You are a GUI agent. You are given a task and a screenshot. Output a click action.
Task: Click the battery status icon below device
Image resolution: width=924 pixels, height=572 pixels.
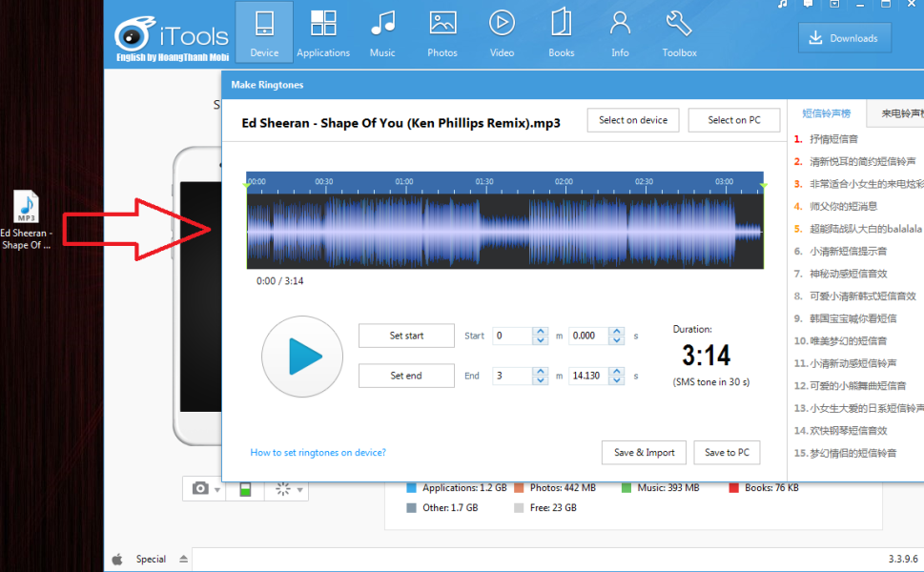pos(245,489)
